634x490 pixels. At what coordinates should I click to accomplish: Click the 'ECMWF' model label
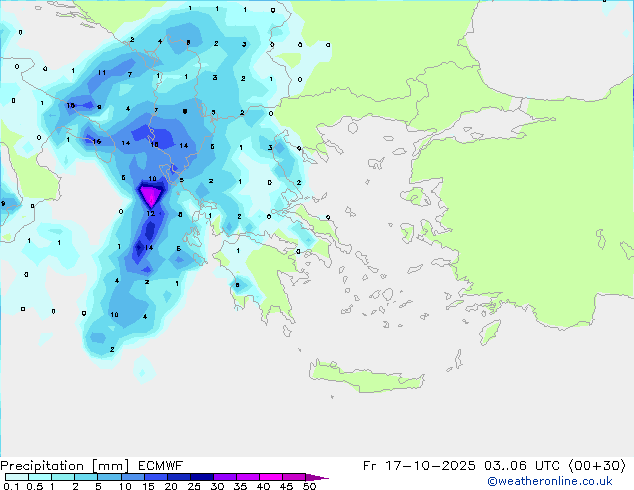[161, 466]
